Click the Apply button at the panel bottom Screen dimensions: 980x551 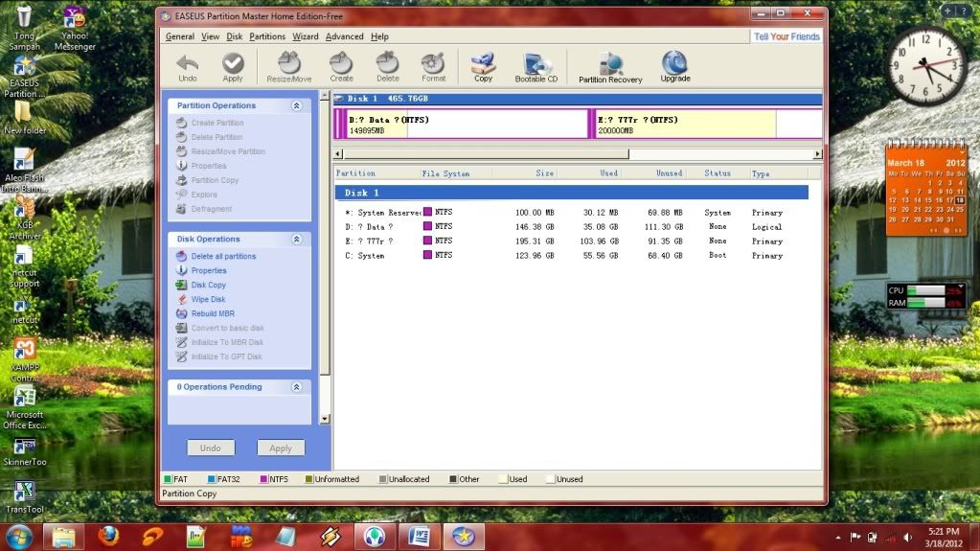click(281, 448)
